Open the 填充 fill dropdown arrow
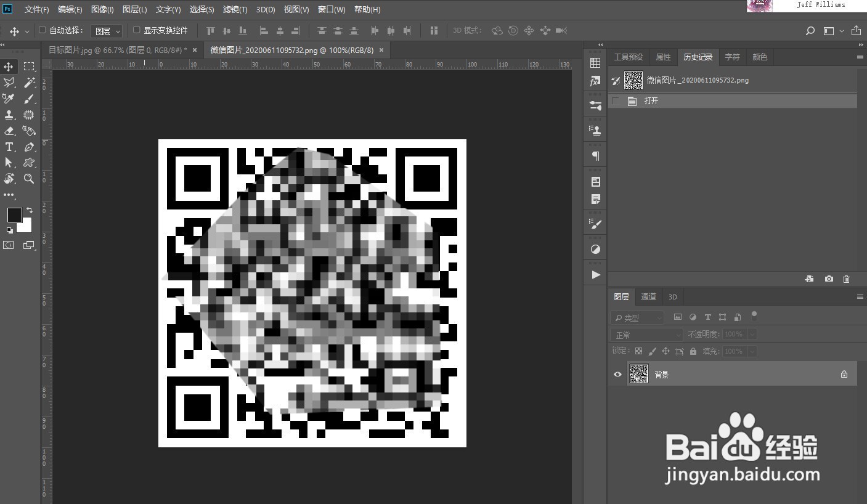The width and height of the screenshot is (867, 504). (x=752, y=351)
